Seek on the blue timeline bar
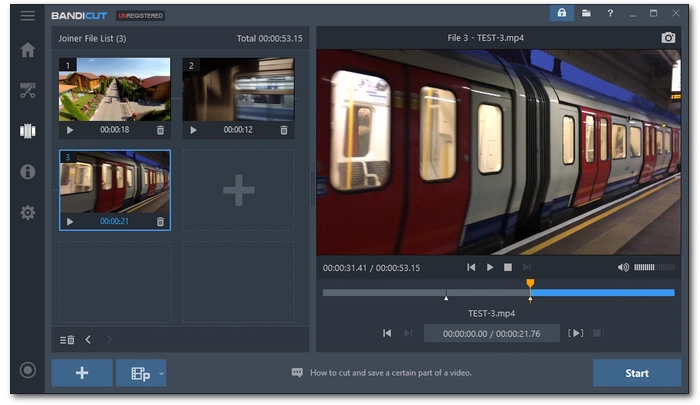 coord(603,293)
